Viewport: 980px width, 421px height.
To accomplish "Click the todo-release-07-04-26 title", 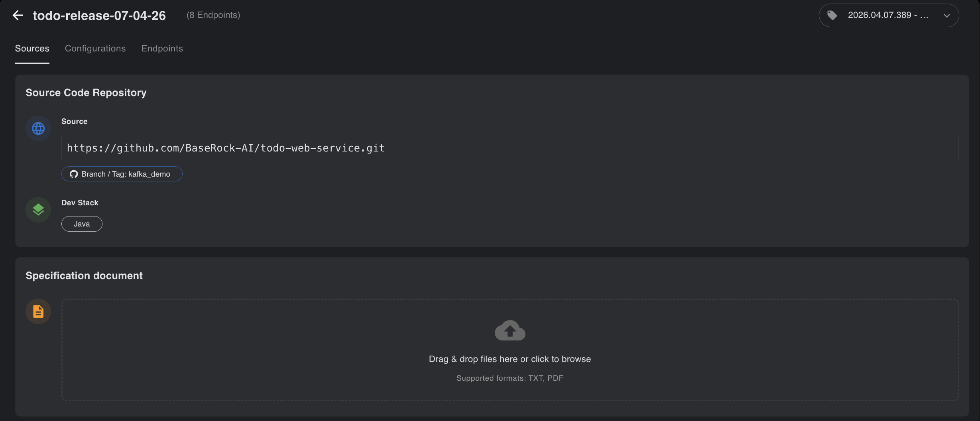I will pos(99,16).
